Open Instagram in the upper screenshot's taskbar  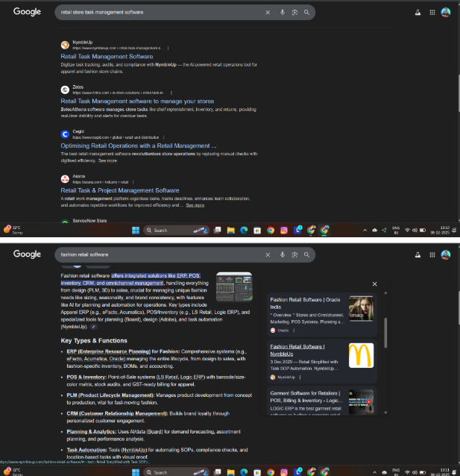(284, 231)
